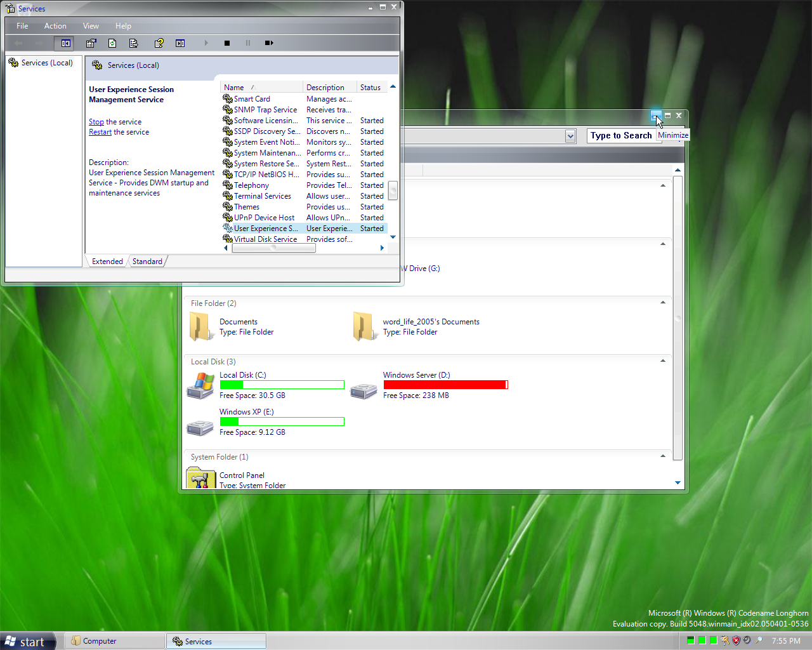812x650 pixels.
Task: Click the services horizontal scrollbar thumb
Action: coord(274,248)
